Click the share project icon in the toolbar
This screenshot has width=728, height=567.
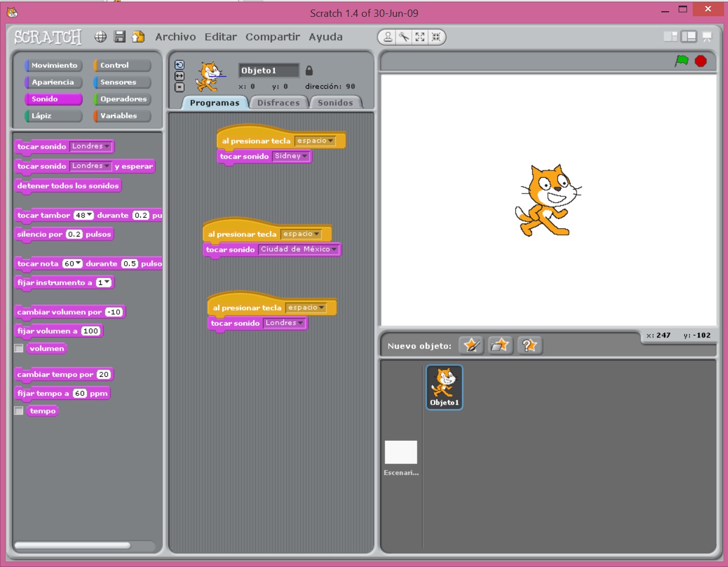[138, 37]
